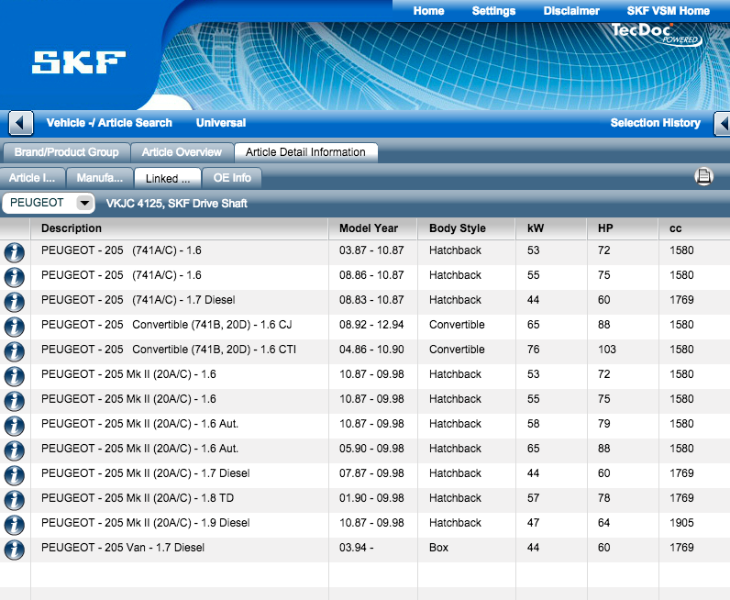Click the 103 HP value
This screenshot has height=600, width=730.
pyautogui.click(x=607, y=349)
